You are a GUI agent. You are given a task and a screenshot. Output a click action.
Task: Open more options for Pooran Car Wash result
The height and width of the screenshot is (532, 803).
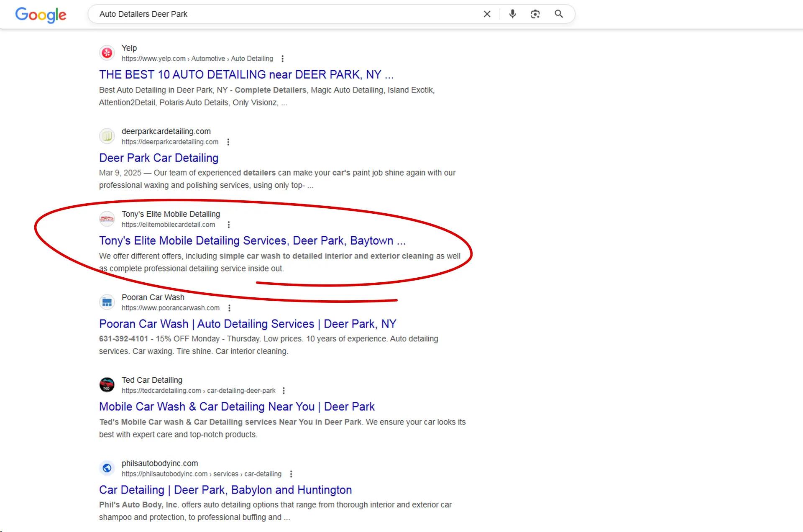(x=229, y=308)
